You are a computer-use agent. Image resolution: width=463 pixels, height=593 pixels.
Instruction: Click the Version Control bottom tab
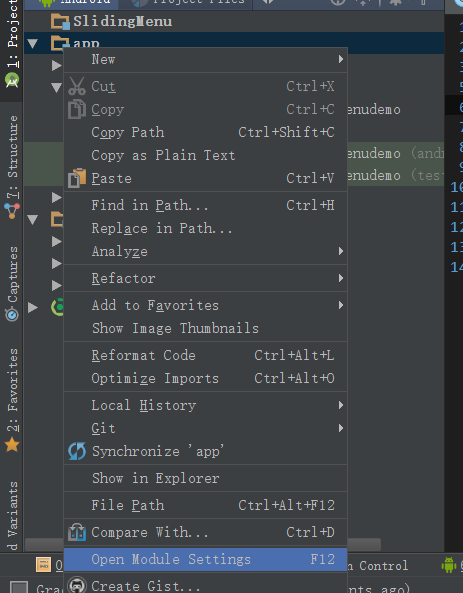click(x=378, y=566)
